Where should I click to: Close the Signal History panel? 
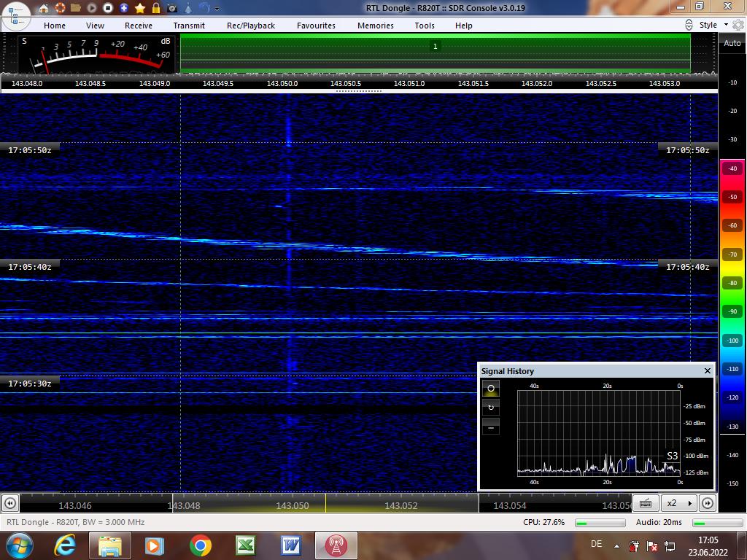708,371
